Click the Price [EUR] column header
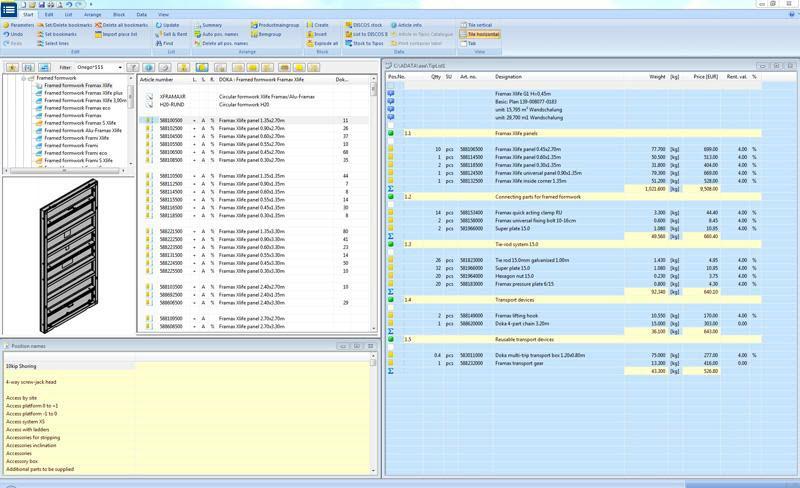This screenshot has height=488, width=800. pos(705,77)
